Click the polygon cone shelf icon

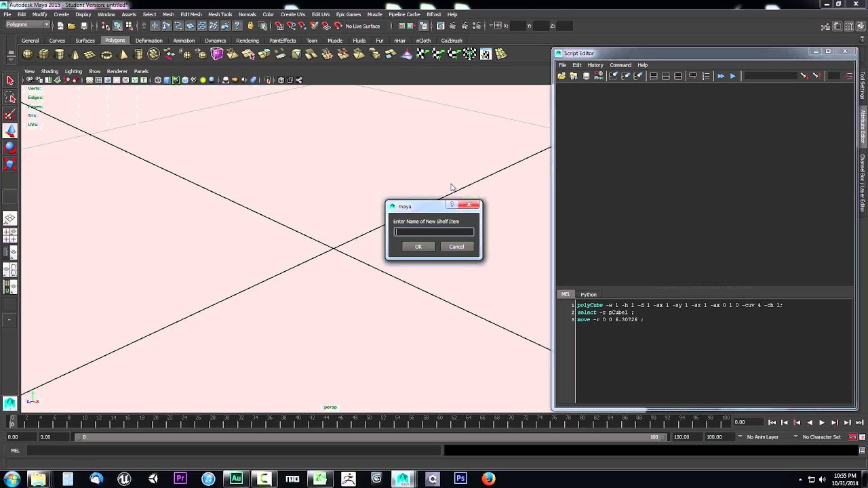click(75, 54)
